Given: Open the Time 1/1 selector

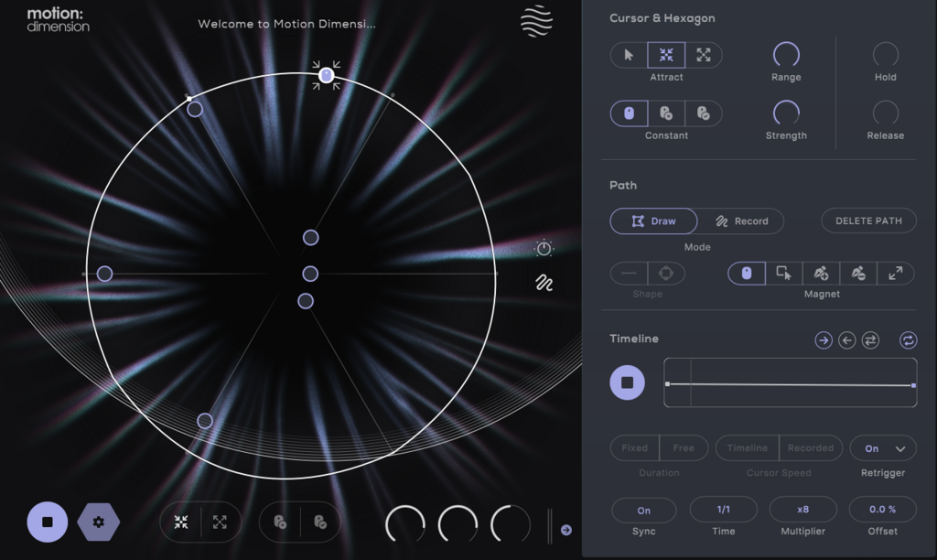Looking at the screenshot, I should pyautogui.click(x=724, y=510).
